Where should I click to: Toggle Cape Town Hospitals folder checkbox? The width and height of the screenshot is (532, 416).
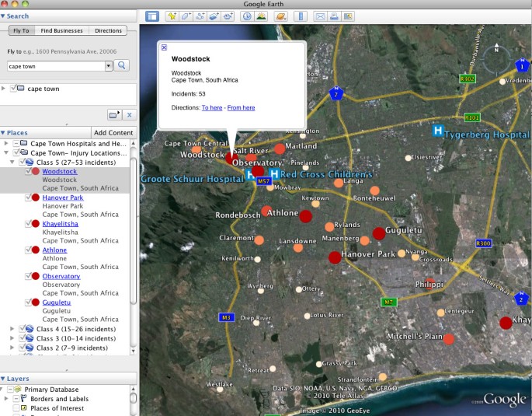pos(16,143)
